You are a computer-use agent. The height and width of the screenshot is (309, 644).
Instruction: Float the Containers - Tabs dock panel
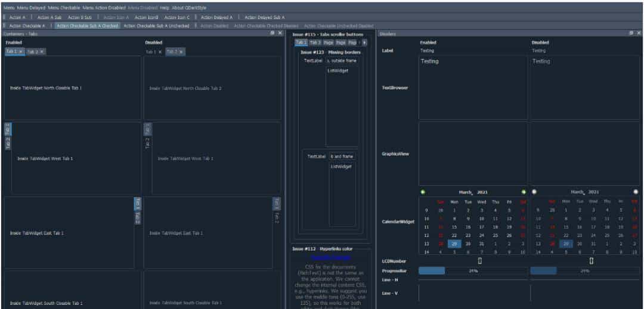[x=273, y=33]
